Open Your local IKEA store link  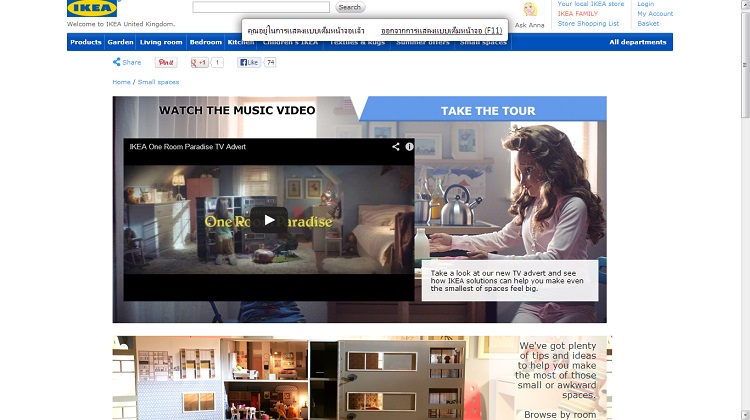click(591, 4)
